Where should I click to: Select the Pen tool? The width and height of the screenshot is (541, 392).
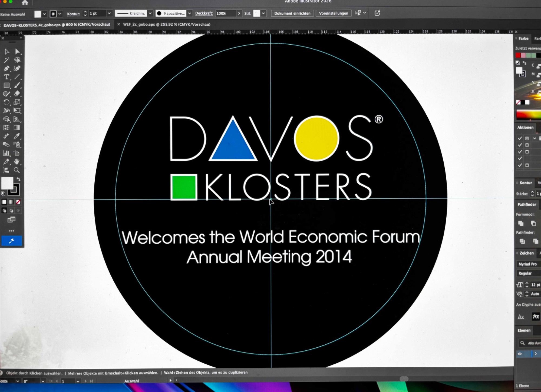(6, 69)
